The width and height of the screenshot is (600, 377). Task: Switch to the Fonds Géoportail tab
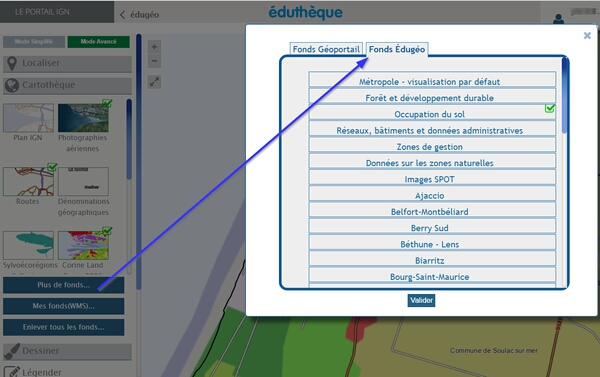(326, 49)
